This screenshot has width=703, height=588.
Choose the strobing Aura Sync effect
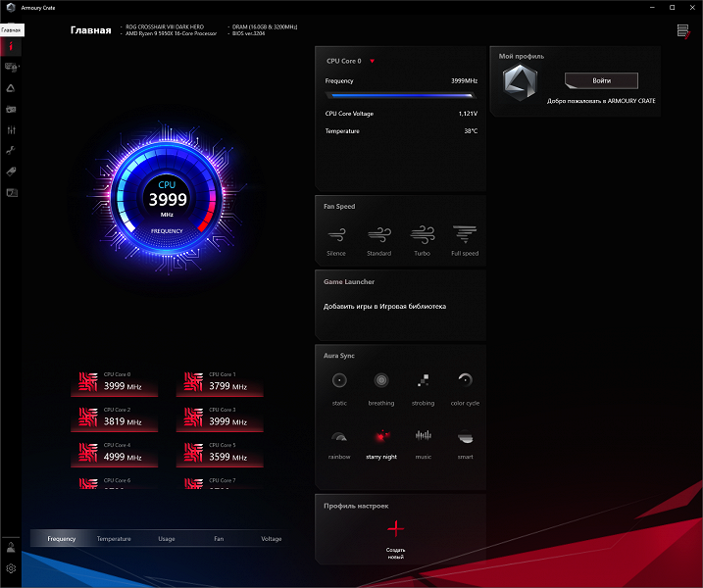pyautogui.click(x=424, y=389)
